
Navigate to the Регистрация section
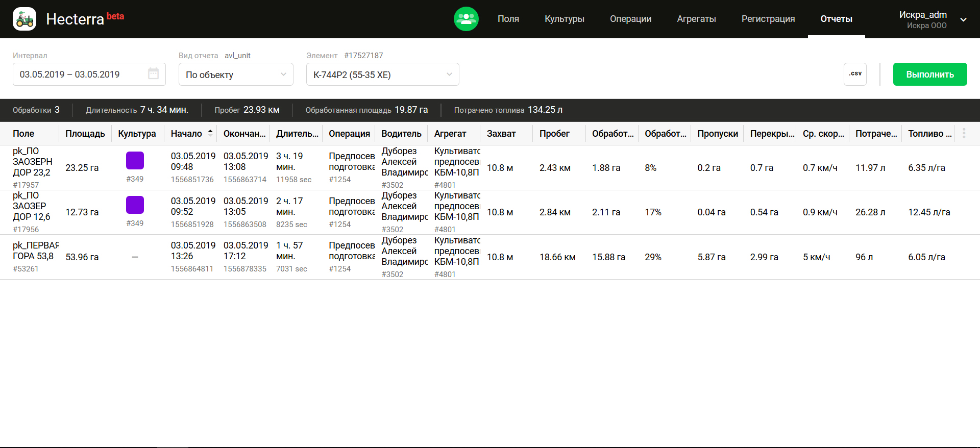768,19
